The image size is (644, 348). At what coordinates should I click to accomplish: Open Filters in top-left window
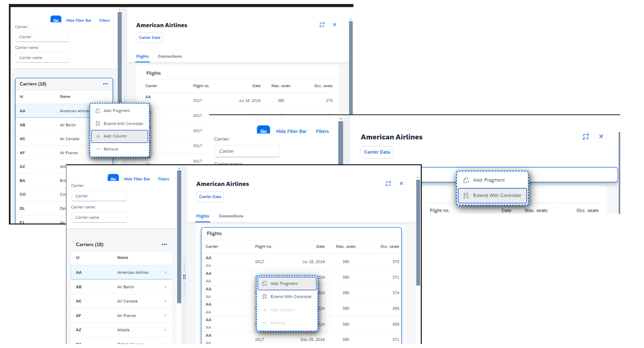(105, 21)
